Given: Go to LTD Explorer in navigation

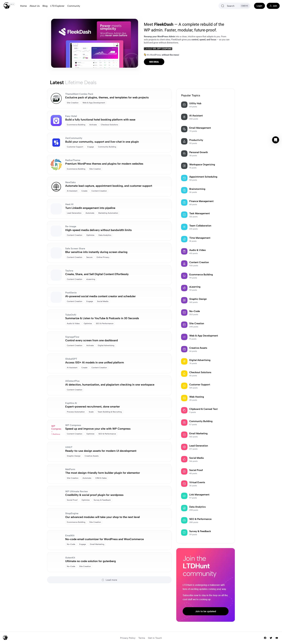Looking at the screenshot, I should click(x=57, y=6).
